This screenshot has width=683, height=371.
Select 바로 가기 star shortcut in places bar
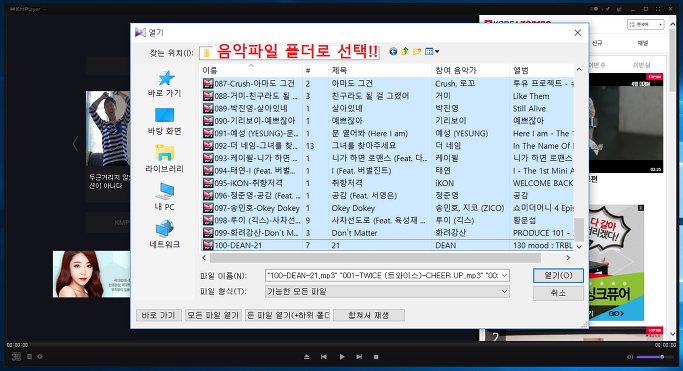165,84
